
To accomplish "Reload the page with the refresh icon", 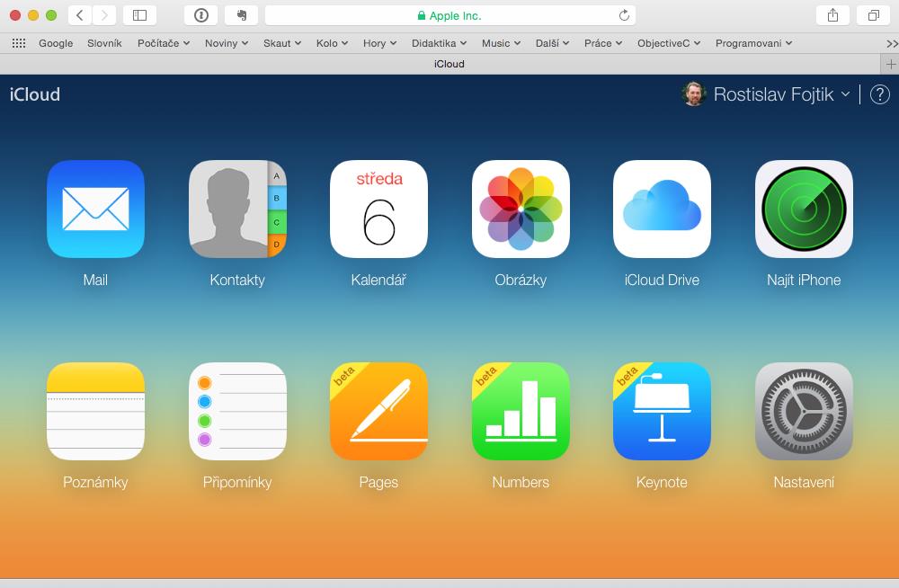I will coord(624,15).
